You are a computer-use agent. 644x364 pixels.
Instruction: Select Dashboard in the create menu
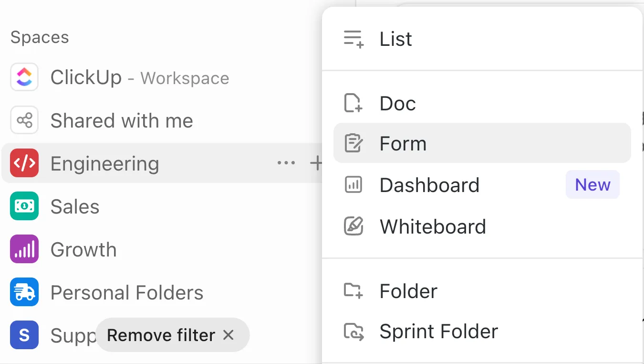[x=482, y=185]
